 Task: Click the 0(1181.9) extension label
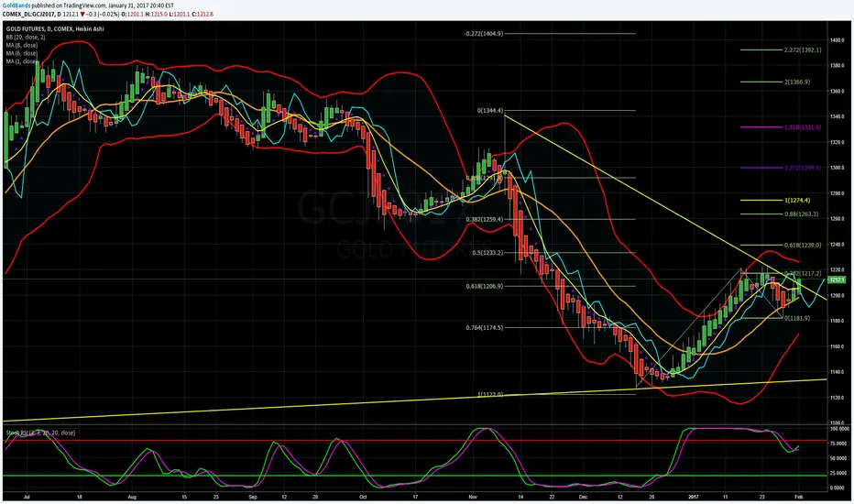pyautogui.click(x=797, y=318)
